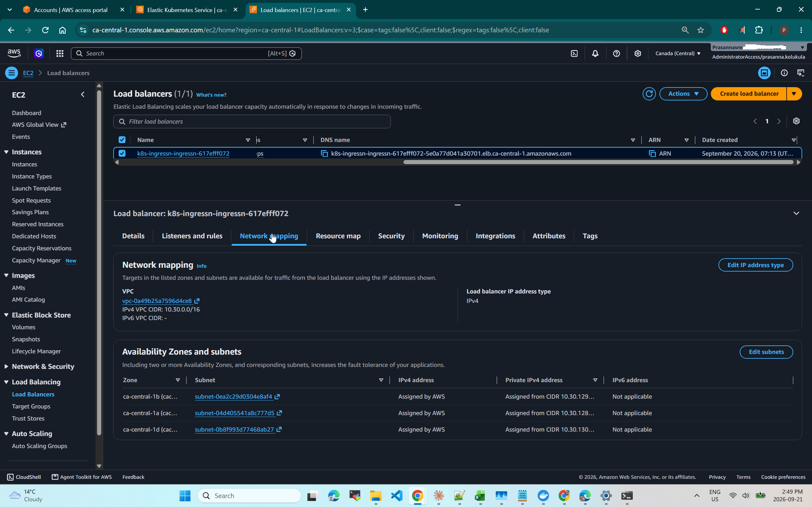The height and width of the screenshot is (507, 812).
Task: Collapse the Instances navigation section
Action: [x=6, y=152]
